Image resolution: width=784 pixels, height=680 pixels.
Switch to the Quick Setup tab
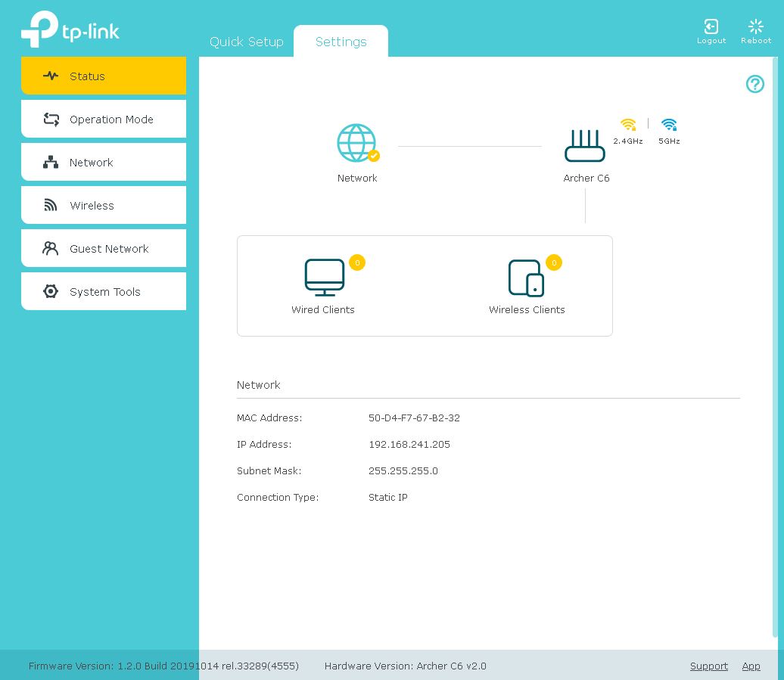[246, 42]
